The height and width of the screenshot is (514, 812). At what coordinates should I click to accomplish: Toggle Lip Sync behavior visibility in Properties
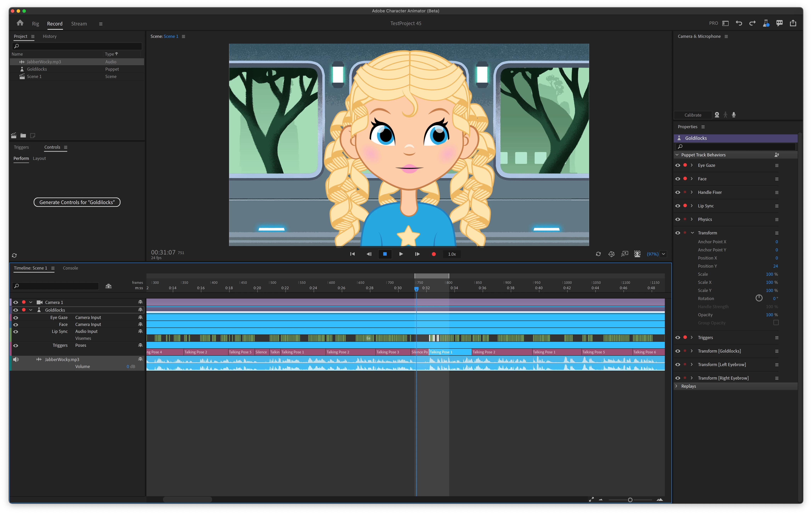(677, 206)
